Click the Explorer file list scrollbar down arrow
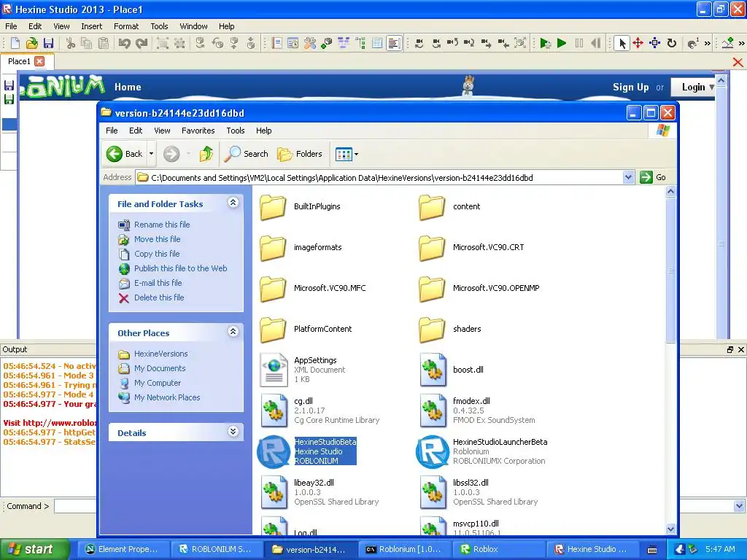The width and height of the screenshot is (747, 560). (x=670, y=529)
